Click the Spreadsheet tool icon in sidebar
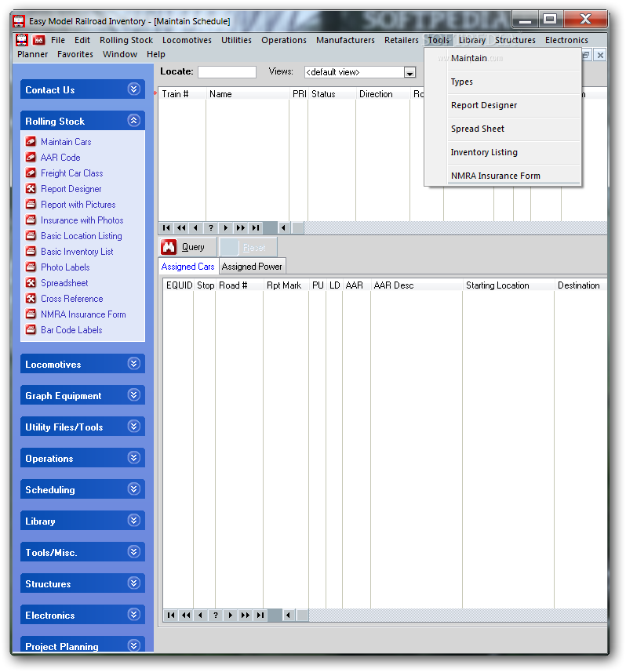The width and height of the screenshot is (626, 672). tap(31, 283)
